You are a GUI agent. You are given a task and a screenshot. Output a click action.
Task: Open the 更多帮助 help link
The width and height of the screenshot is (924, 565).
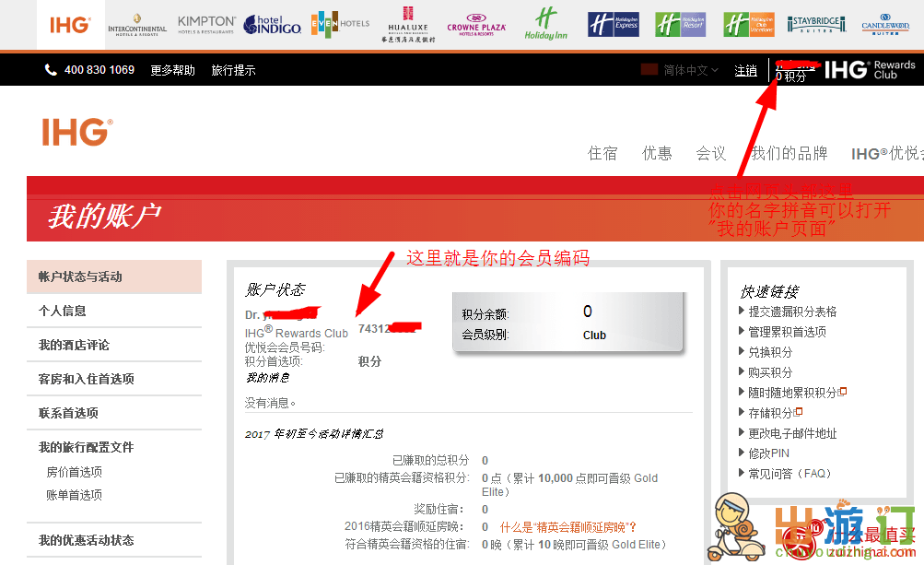click(172, 70)
